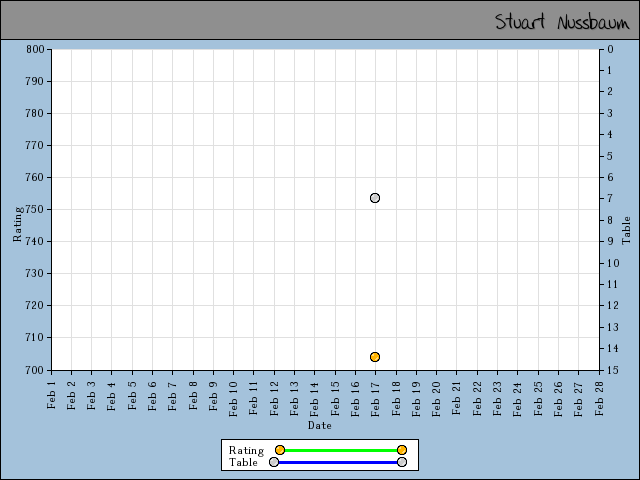Click left gray marker in the Table legend
Screen dimensions: 640x480
274,462
